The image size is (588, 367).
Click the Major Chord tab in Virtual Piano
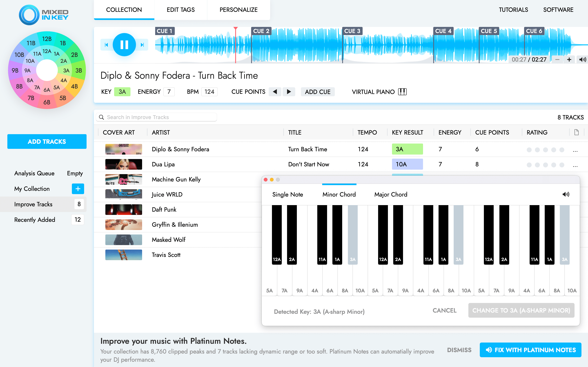click(391, 194)
